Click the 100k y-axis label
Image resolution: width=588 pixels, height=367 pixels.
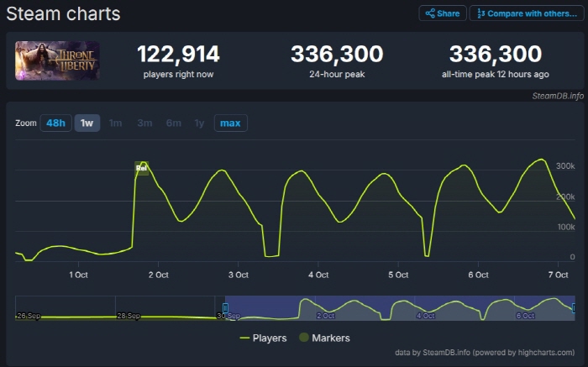566,228
